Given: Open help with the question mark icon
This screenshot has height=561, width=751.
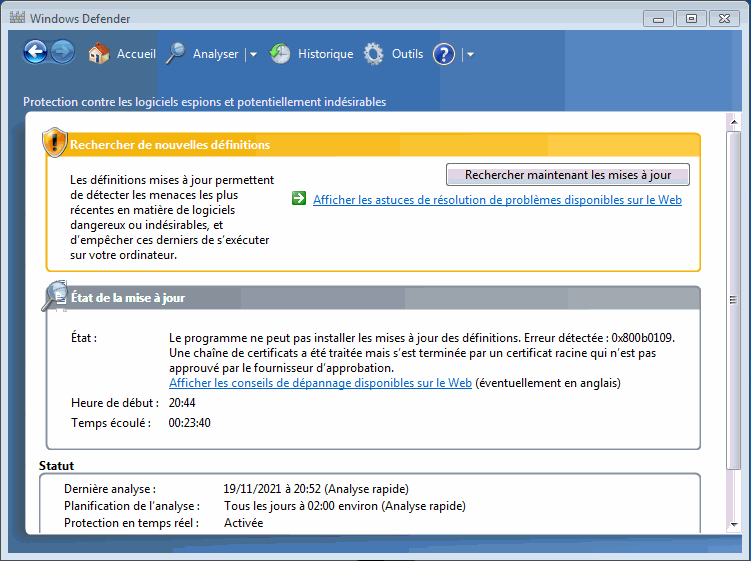Looking at the screenshot, I should [x=444, y=54].
